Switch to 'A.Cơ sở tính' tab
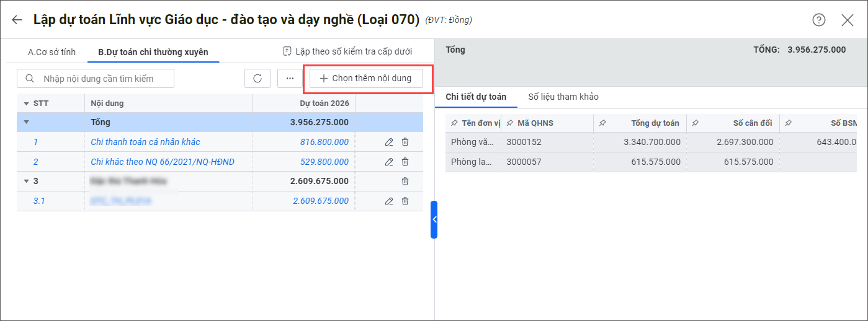 (x=51, y=52)
